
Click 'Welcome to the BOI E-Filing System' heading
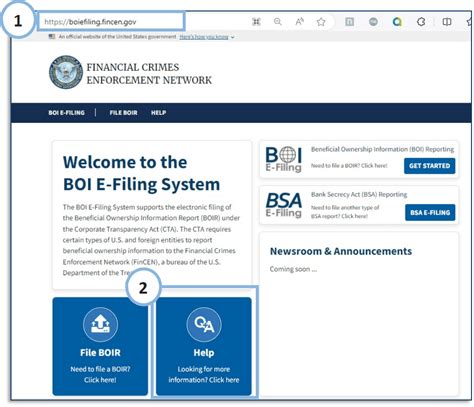point(142,173)
